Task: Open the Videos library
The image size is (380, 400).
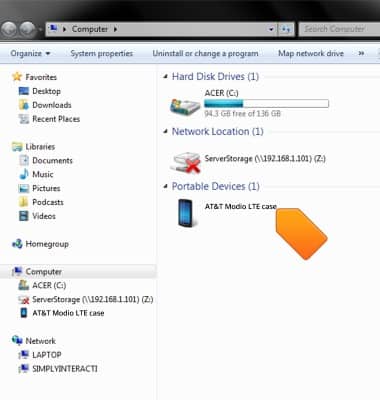Action: (44, 216)
